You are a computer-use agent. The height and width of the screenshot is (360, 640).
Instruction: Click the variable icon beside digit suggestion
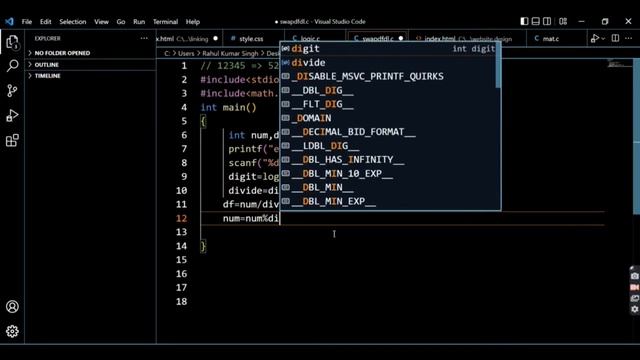click(286, 49)
